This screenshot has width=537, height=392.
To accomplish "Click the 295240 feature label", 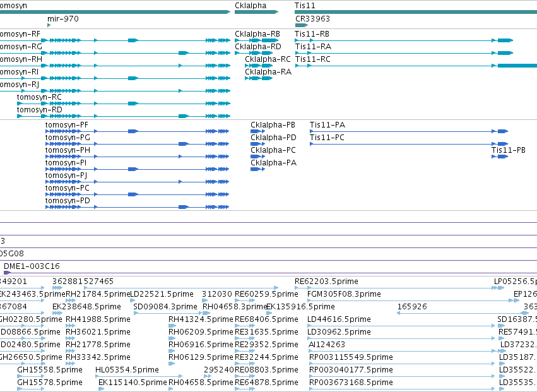I will click(x=219, y=370).
